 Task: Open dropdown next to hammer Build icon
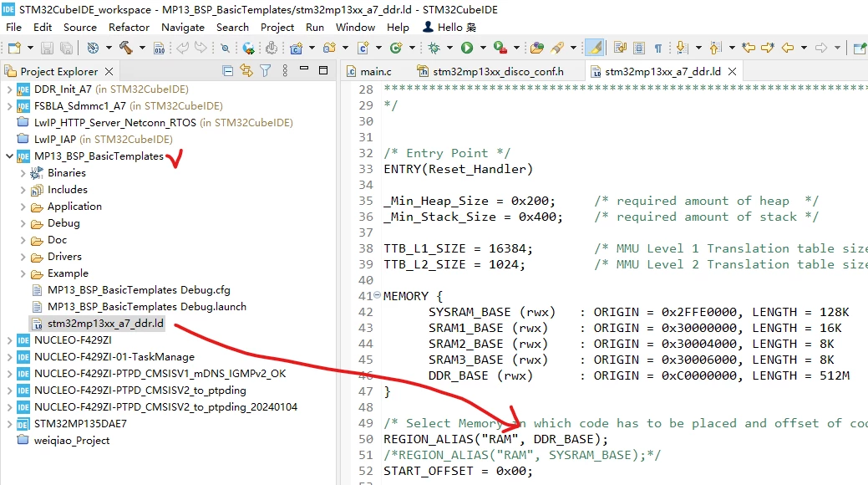click(x=142, y=48)
